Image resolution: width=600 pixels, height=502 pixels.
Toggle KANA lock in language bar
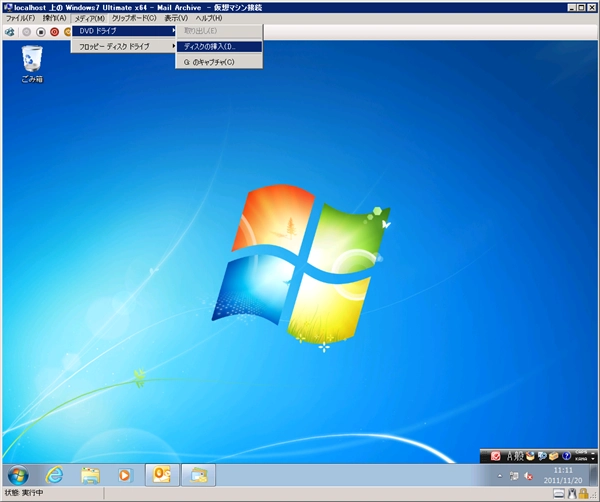581,458
